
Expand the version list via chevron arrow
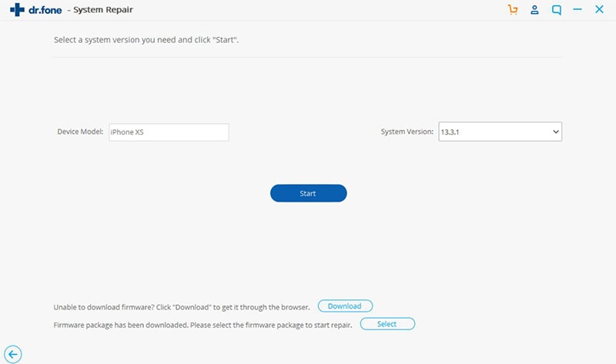[x=555, y=132]
